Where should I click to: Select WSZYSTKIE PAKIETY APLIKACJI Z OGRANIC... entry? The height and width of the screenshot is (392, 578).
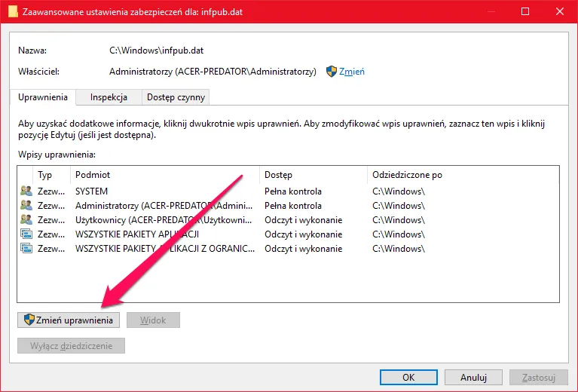point(288,249)
